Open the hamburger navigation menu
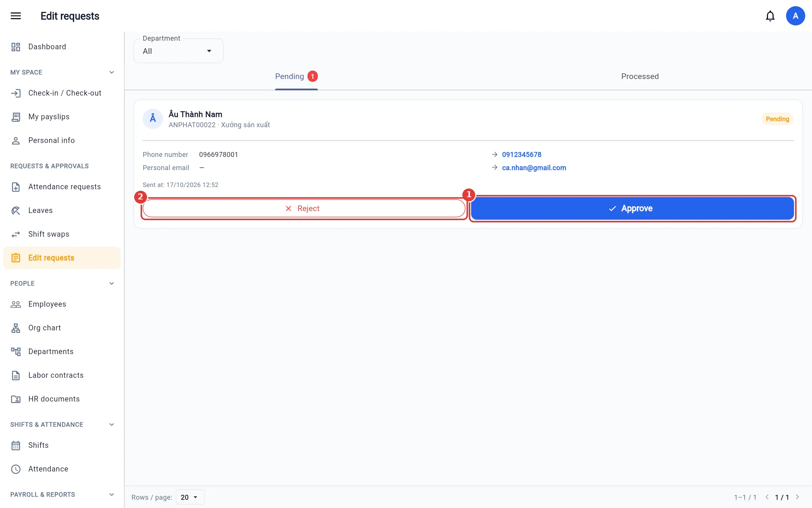The width and height of the screenshot is (812, 508). click(x=16, y=16)
